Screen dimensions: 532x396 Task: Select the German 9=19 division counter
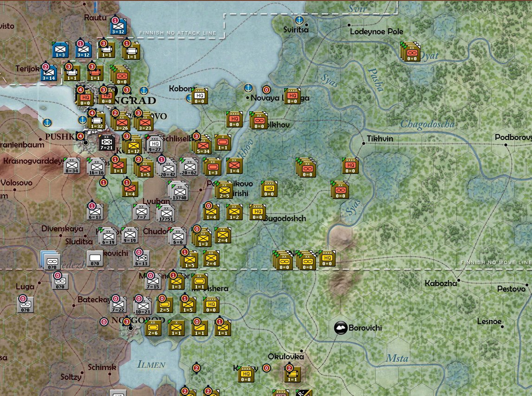(x=130, y=235)
